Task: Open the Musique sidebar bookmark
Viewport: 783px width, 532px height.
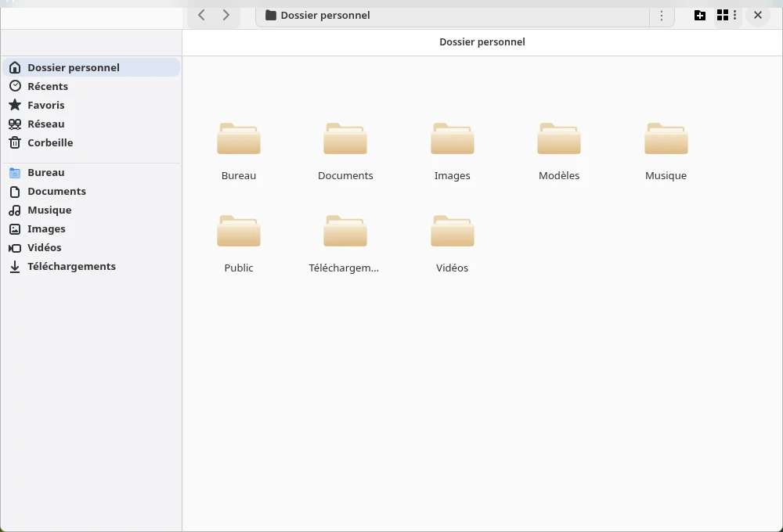Action: coord(92,210)
